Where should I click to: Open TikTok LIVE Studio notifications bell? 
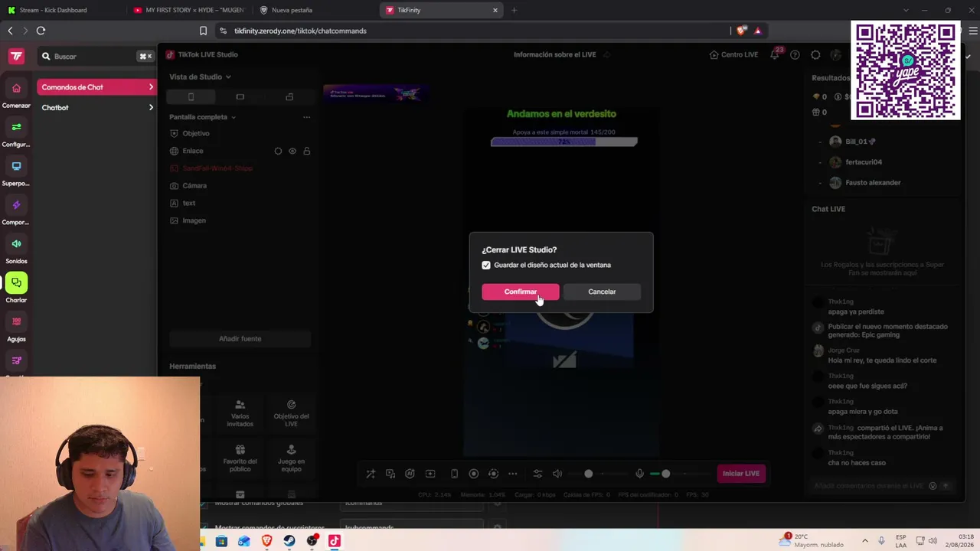(x=775, y=54)
